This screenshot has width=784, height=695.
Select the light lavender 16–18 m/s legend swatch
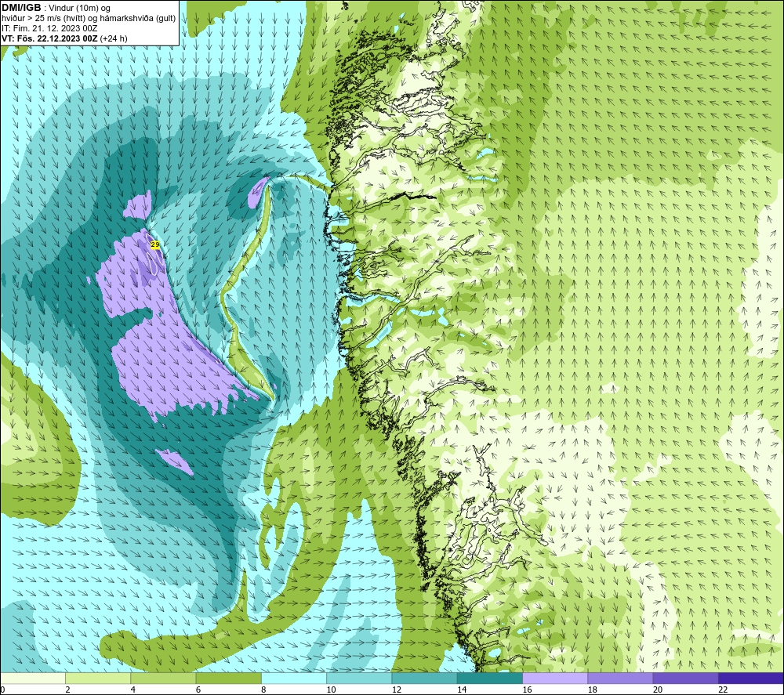pos(555,678)
